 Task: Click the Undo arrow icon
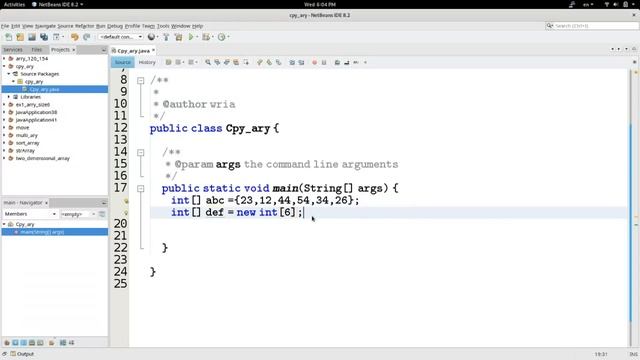(x=74, y=37)
